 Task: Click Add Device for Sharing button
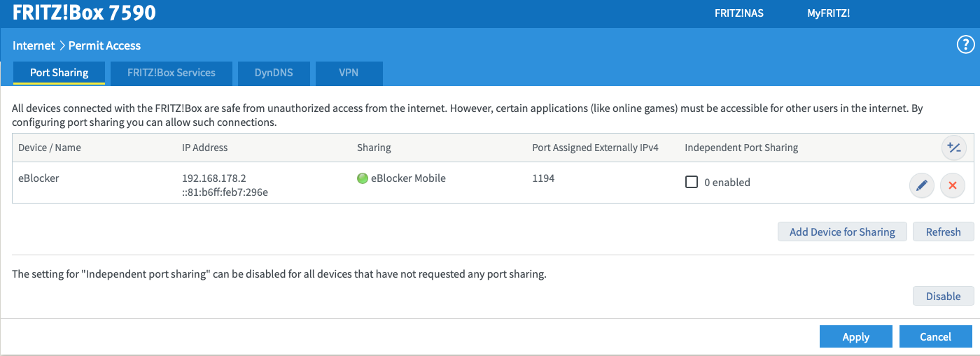842,232
